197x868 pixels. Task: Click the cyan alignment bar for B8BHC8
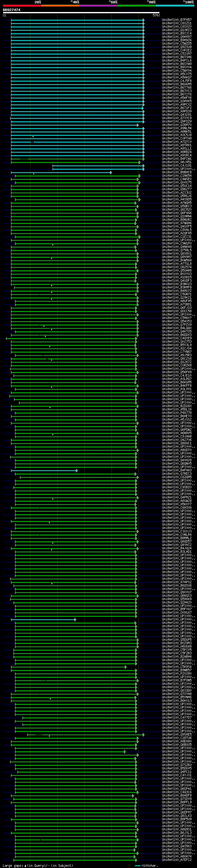(x=62, y=172)
